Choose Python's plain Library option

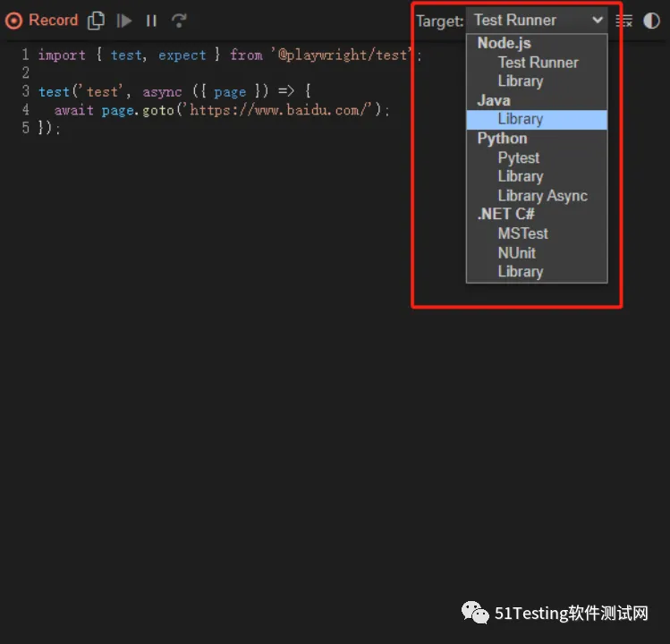tap(520, 177)
